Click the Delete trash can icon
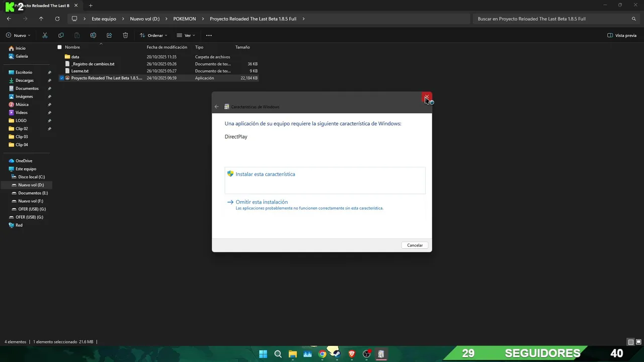This screenshot has height=362, width=644. point(125,35)
